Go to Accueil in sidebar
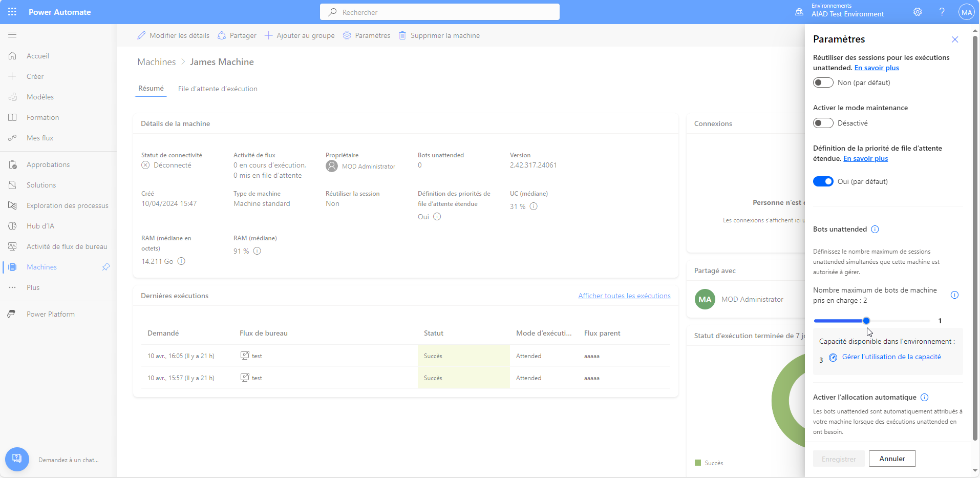Screen dimensions: 980x478 [x=38, y=56]
